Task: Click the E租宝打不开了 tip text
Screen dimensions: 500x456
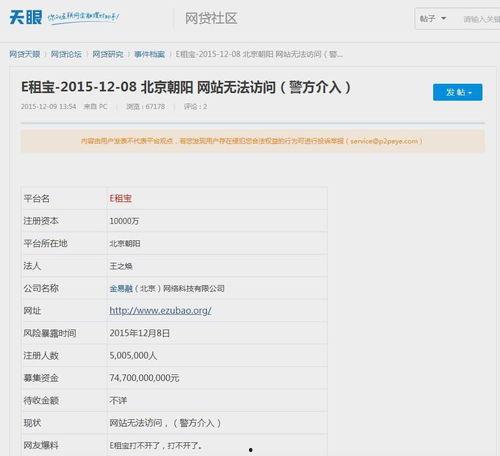Action: [156, 446]
